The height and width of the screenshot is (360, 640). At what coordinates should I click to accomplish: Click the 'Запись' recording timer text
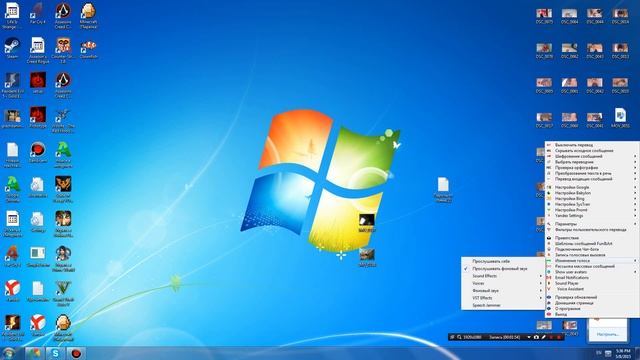click(504, 337)
